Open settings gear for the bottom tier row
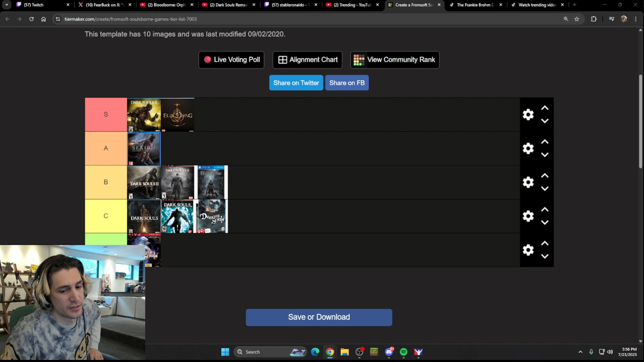 [528, 250]
